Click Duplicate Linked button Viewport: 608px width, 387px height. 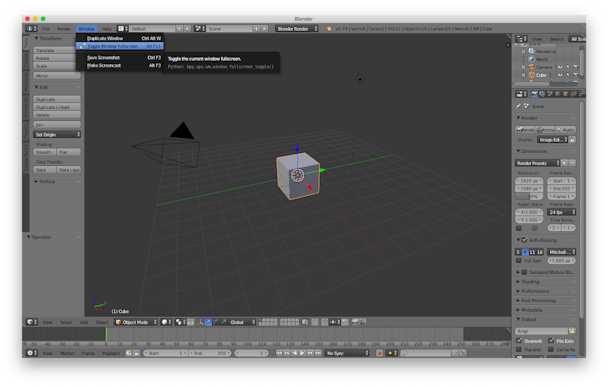tap(57, 107)
